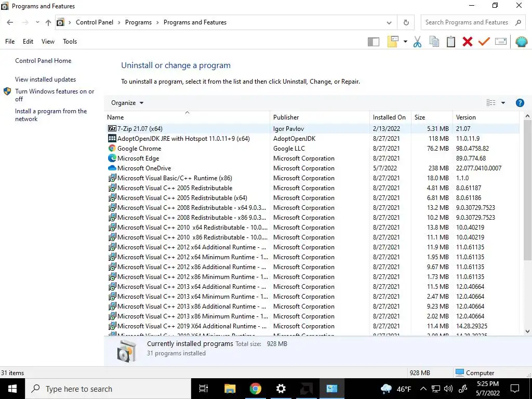532x399 pixels.
Task: Open the Edit menu
Action: [28, 42]
